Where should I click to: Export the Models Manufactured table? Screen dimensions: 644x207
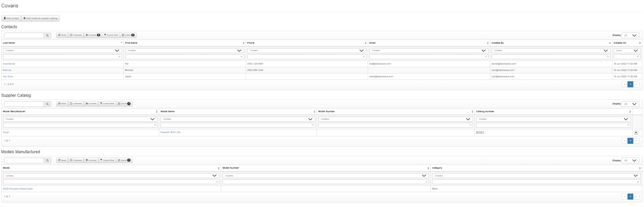click(x=124, y=160)
